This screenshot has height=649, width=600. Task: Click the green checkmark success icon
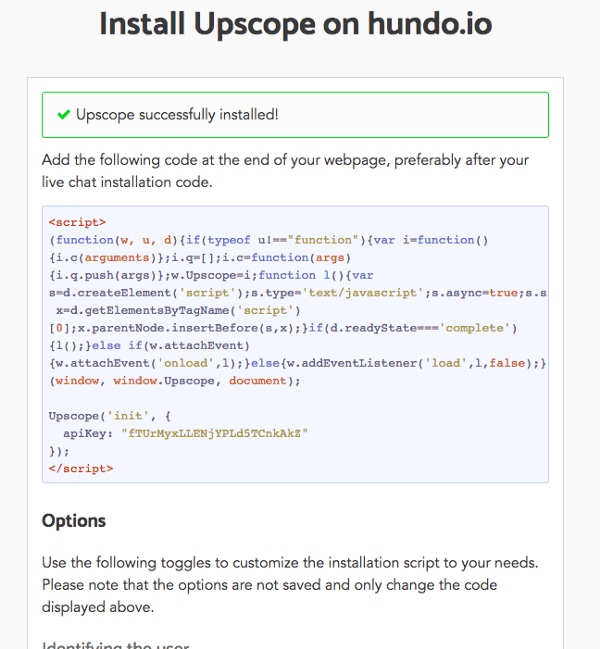tap(64, 115)
